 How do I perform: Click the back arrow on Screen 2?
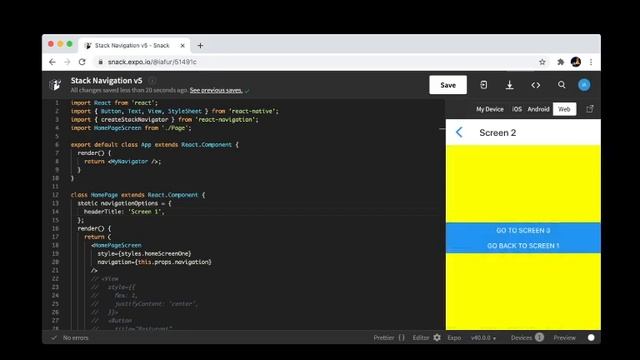pos(459,132)
